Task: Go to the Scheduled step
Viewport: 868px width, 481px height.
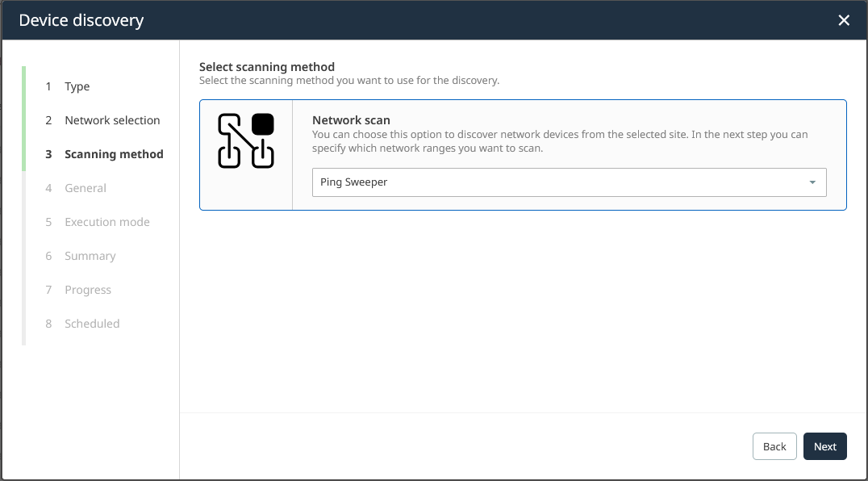Action: click(x=92, y=324)
